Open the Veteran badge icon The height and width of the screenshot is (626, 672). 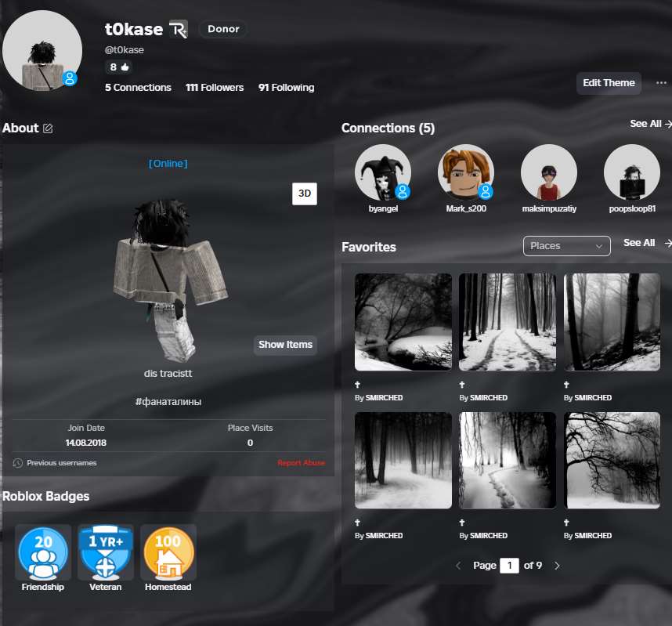pos(106,552)
